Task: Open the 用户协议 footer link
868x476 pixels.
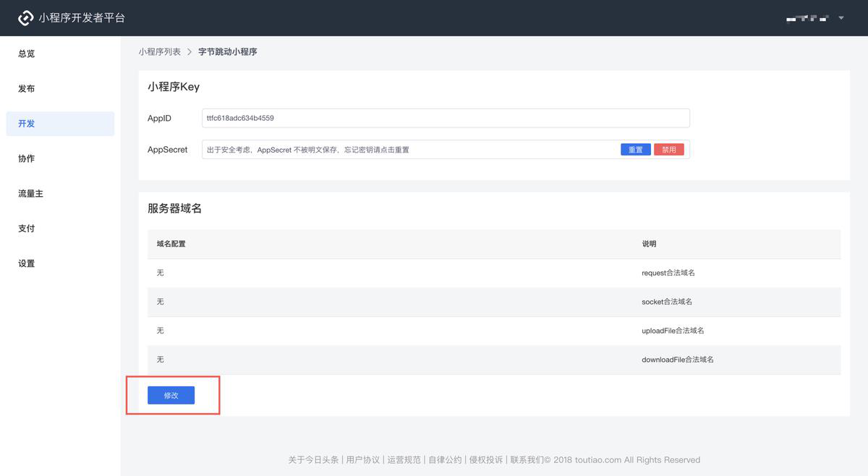Action: coord(362,459)
